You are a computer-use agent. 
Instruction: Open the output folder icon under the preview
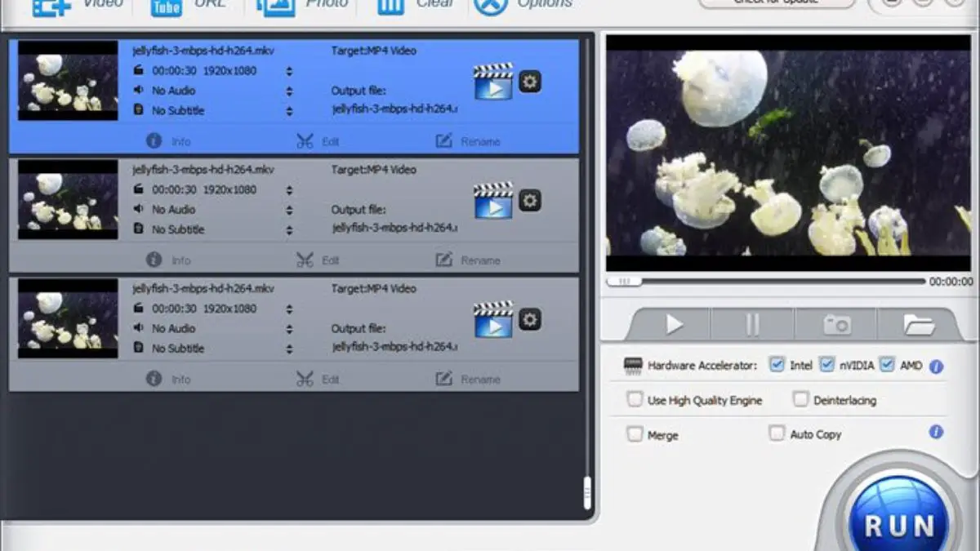919,325
